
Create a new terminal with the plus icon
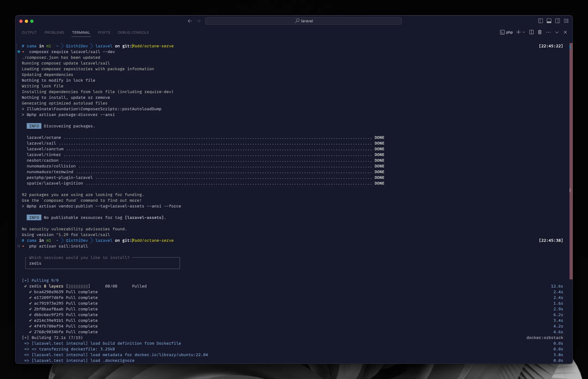tap(518, 32)
